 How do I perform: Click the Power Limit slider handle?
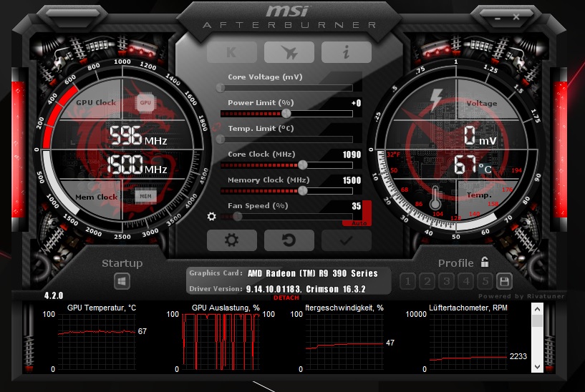286,114
